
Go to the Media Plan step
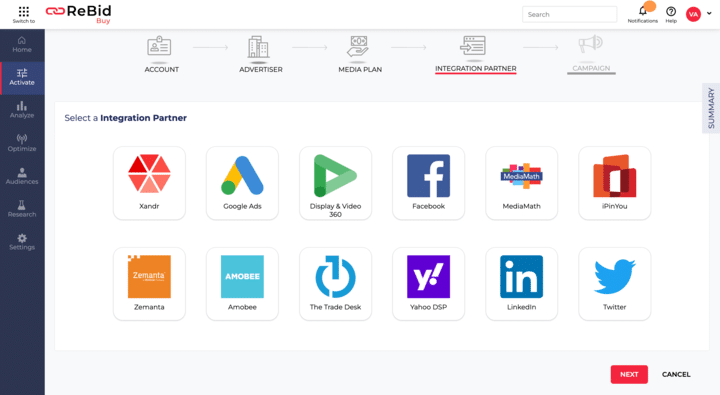pos(360,54)
